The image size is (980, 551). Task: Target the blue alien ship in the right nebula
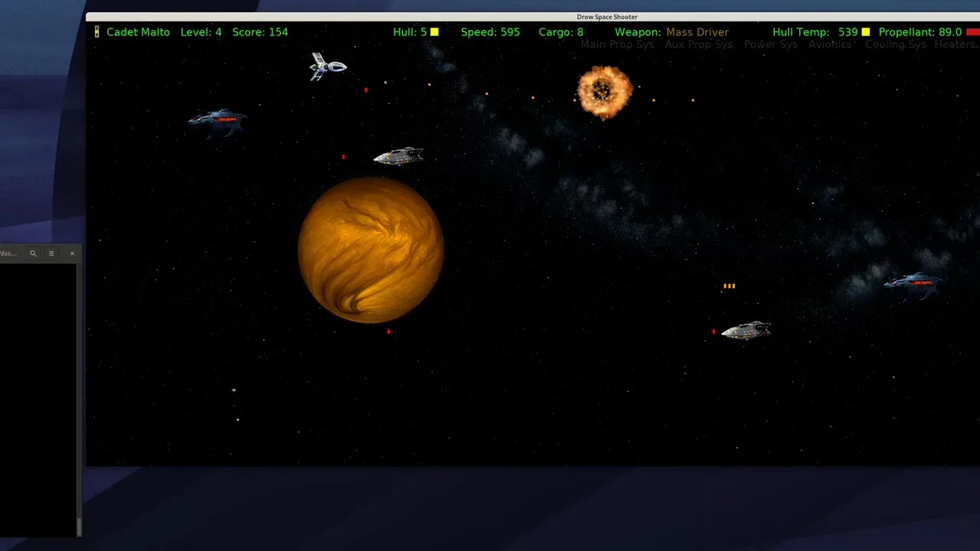click(x=913, y=283)
